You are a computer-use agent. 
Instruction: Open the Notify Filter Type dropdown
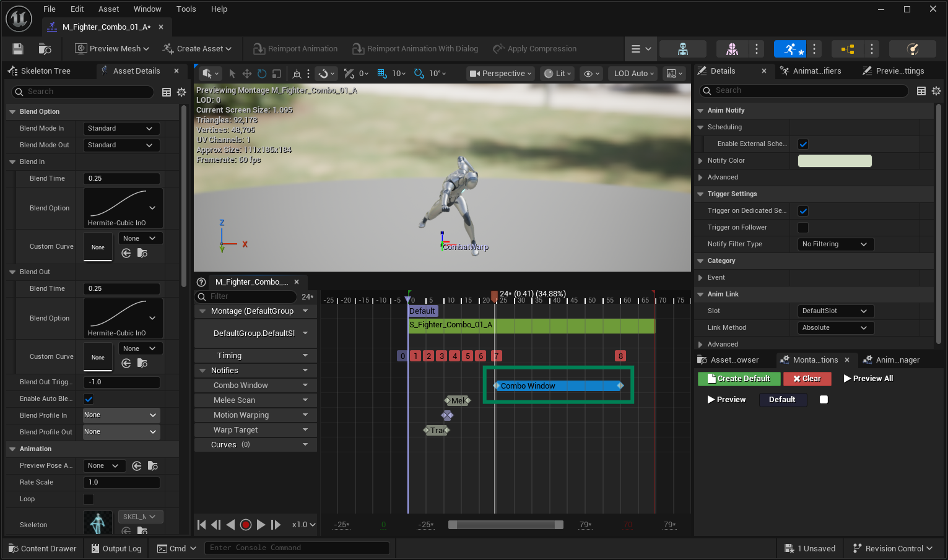pos(836,244)
